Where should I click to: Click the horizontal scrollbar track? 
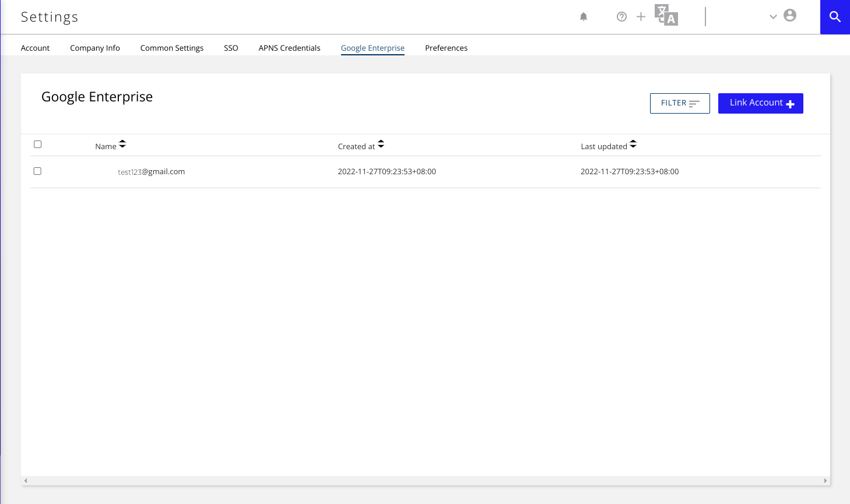[426, 481]
